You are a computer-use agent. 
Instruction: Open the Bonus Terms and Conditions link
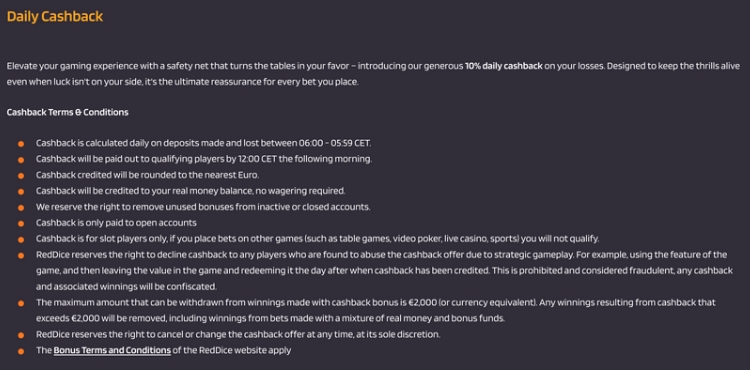[x=112, y=350]
